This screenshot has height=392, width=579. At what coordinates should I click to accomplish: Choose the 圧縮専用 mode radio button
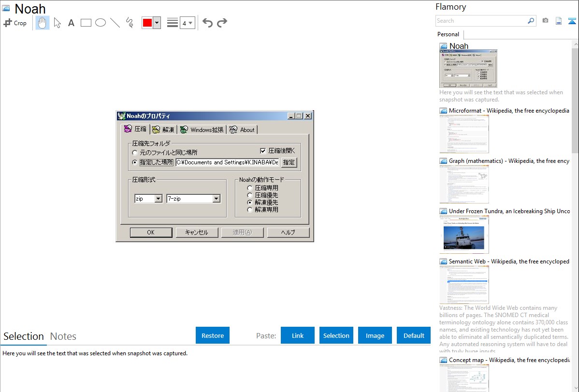tap(250, 188)
